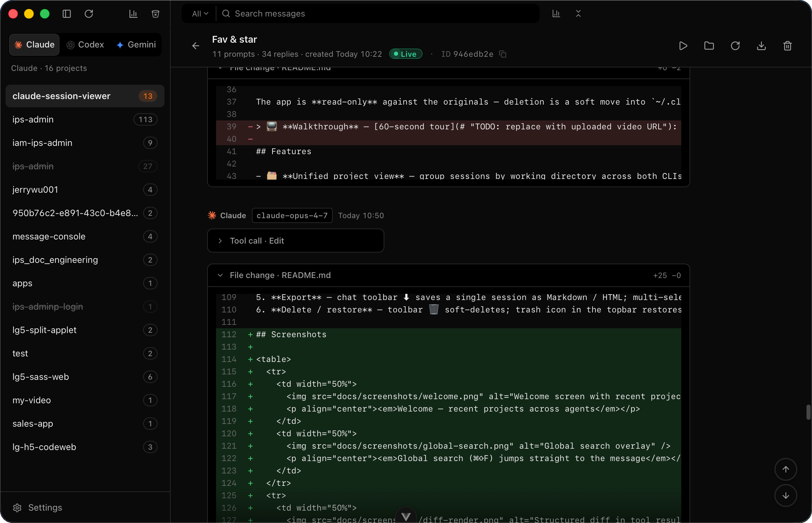
Task: Click the claude-opus-4-7 model tag
Action: [x=292, y=215]
